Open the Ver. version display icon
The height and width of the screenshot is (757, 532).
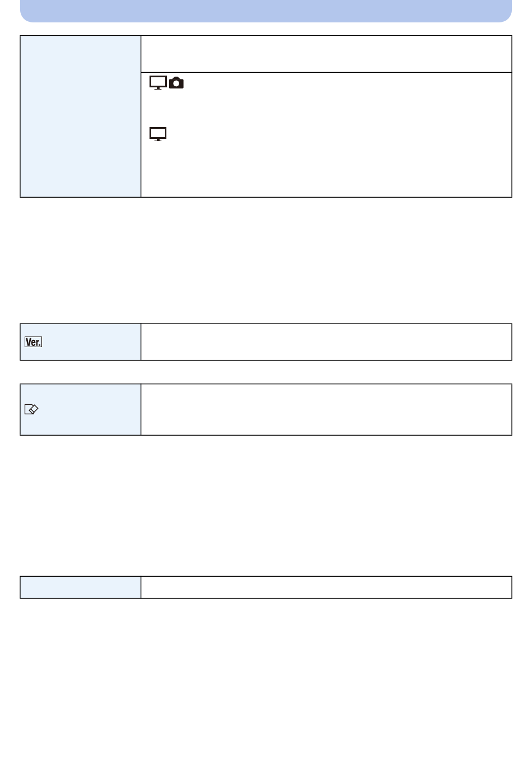34,342
